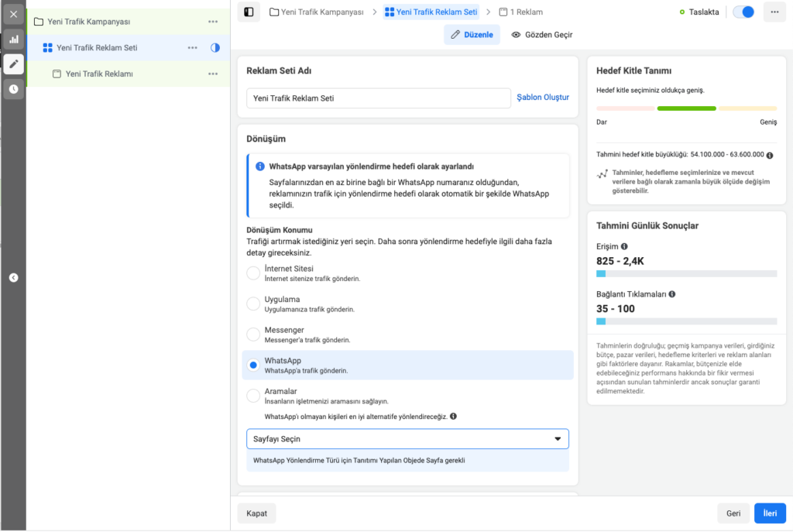Click the İleri button
793x532 pixels.
pos(770,513)
